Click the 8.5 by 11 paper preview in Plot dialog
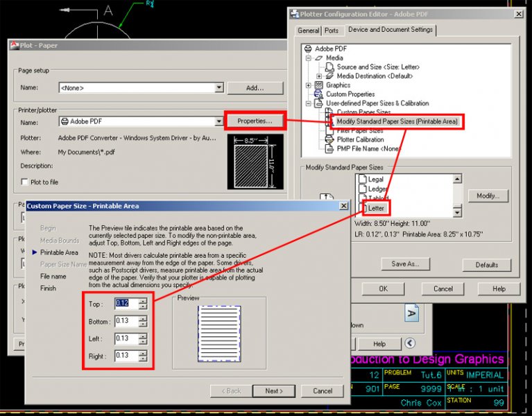 [x=255, y=162]
